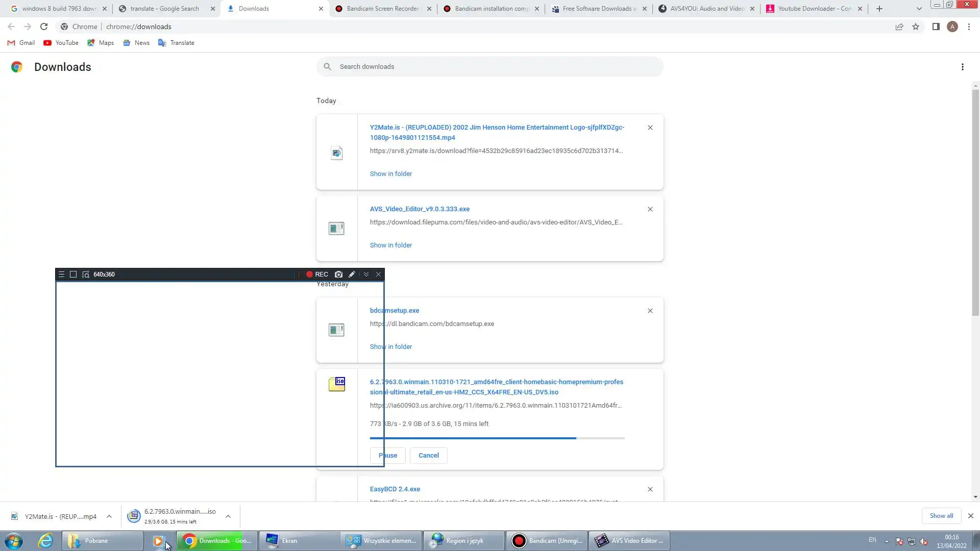Take a Bandicam screenshot with camera icon
The height and width of the screenshot is (551, 980).
click(x=338, y=274)
